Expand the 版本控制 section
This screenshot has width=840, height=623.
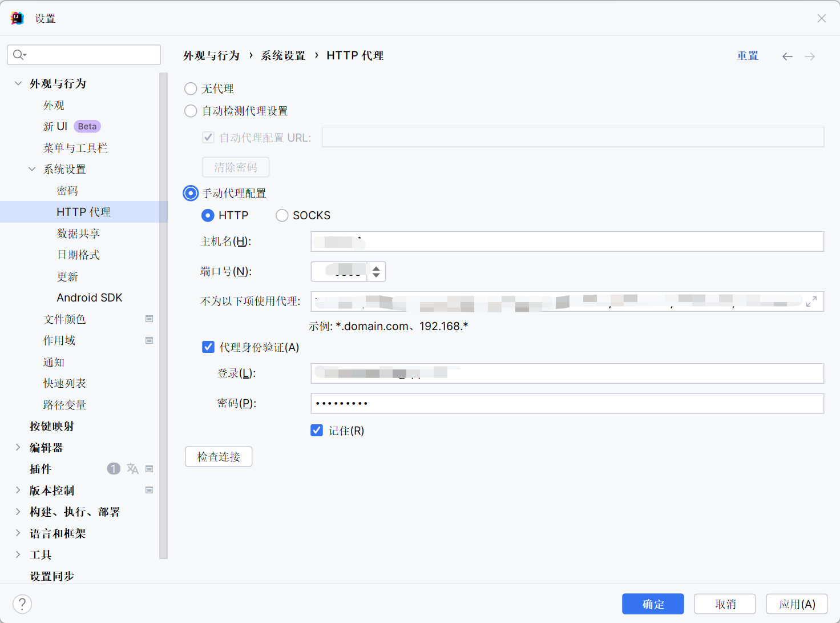[x=18, y=490]
